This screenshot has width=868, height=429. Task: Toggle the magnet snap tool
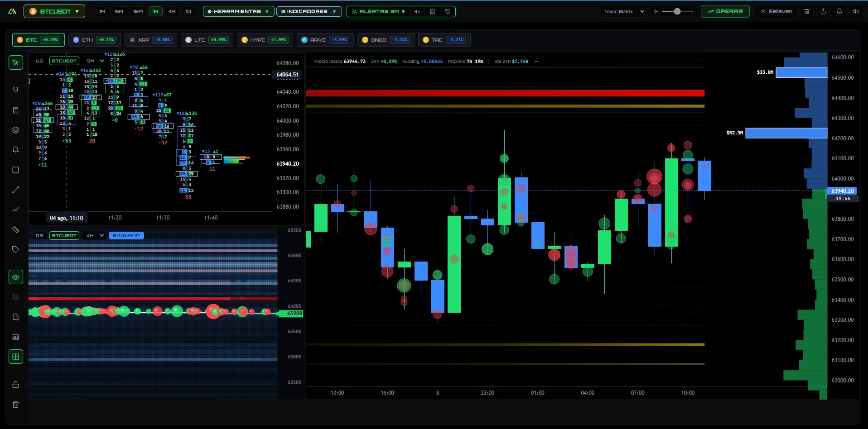click(16, 90)
